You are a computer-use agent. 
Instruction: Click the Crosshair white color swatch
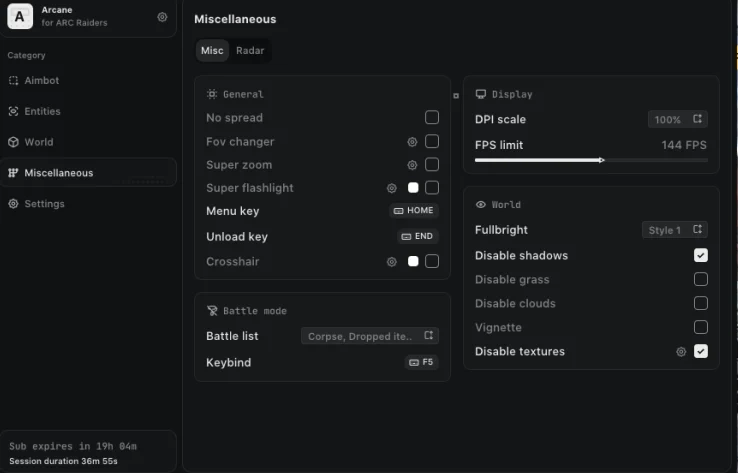click(x=413, y=261)
